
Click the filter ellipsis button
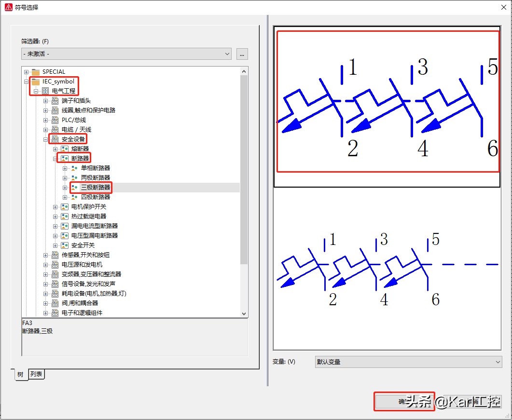pyautogui.click(x=242, y=54)
